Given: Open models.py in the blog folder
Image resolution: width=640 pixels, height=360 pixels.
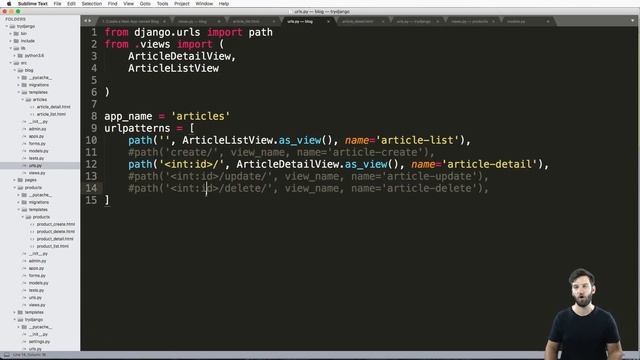Looking at the screenshot, I should click(38, 151).
